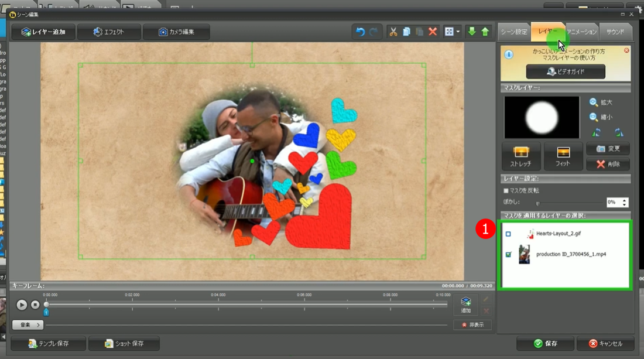Click the 保存 save button
Viewport: 644px width, 359px height.
[544, 344]
